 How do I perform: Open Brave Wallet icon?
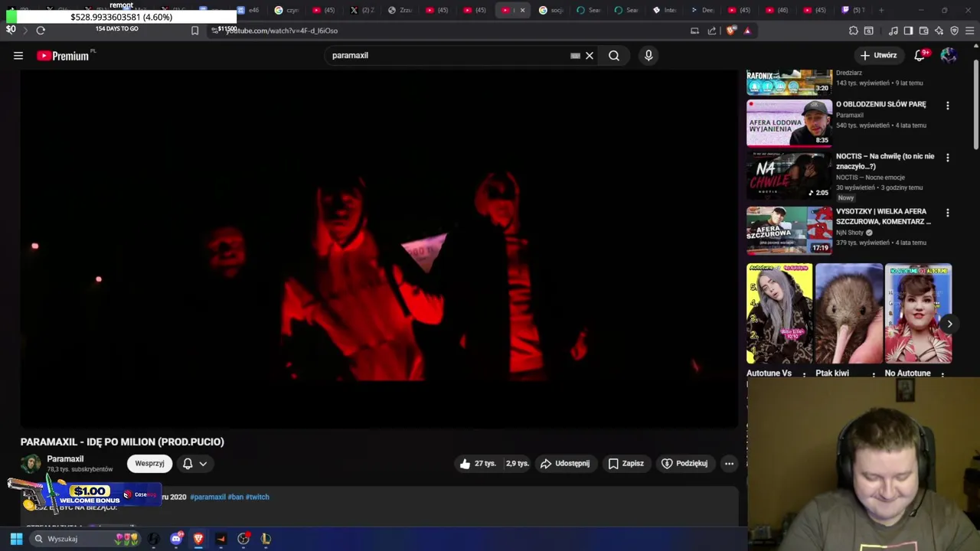(923, 31)
